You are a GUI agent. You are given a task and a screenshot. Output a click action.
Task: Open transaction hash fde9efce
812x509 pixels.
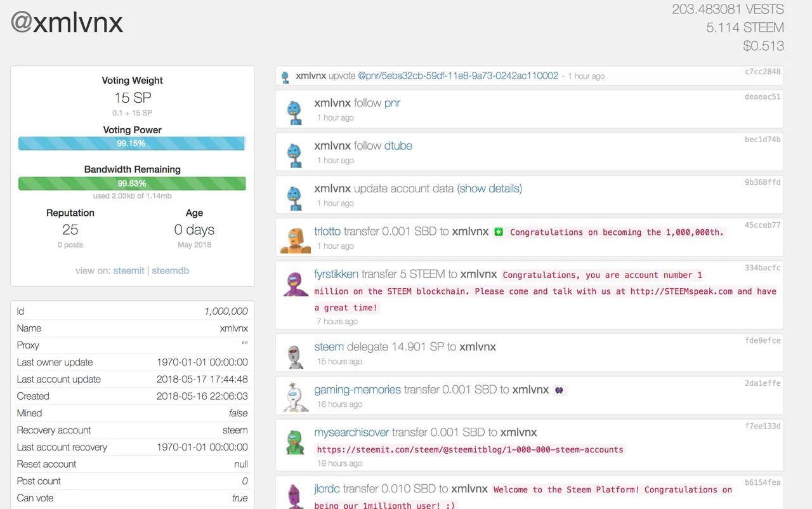763,340
